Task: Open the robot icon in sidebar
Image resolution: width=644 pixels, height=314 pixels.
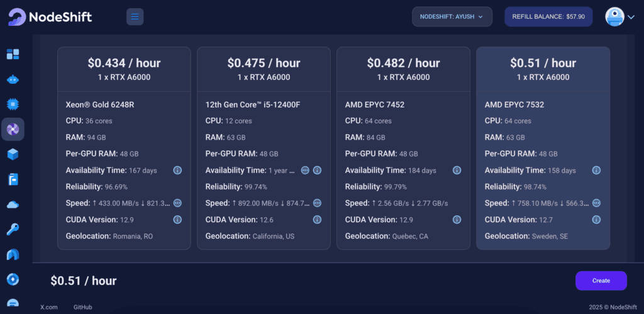Action: click(13, 80)
